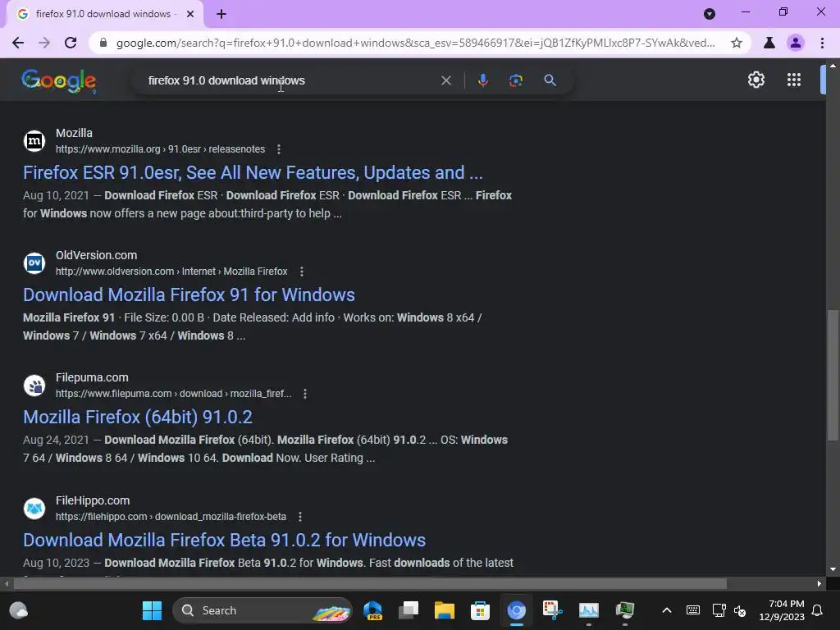Viewport: 840px width, 630px height.
Task: Click the FileHippo.com favicon
Action: tap(34, 509)
